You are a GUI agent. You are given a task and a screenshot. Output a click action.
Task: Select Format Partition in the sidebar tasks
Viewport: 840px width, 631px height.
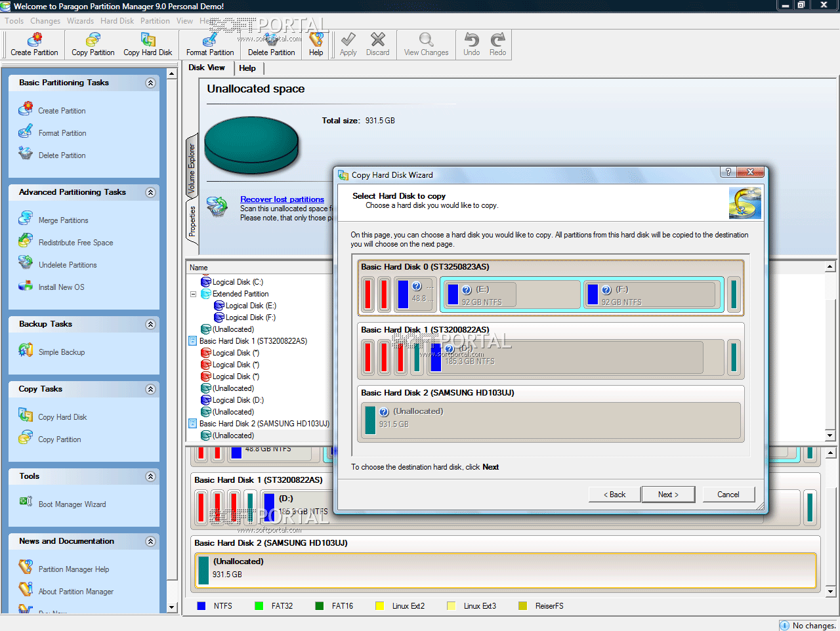62,133
